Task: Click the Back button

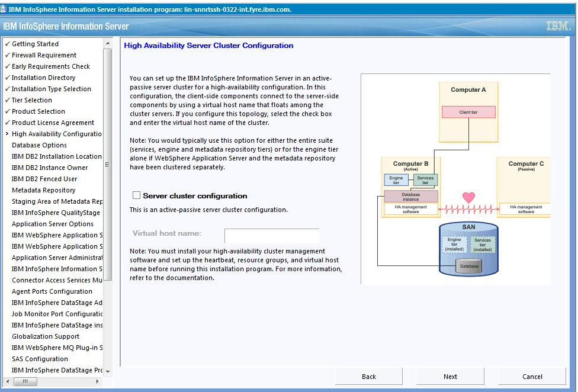Action: coord(368,376)
